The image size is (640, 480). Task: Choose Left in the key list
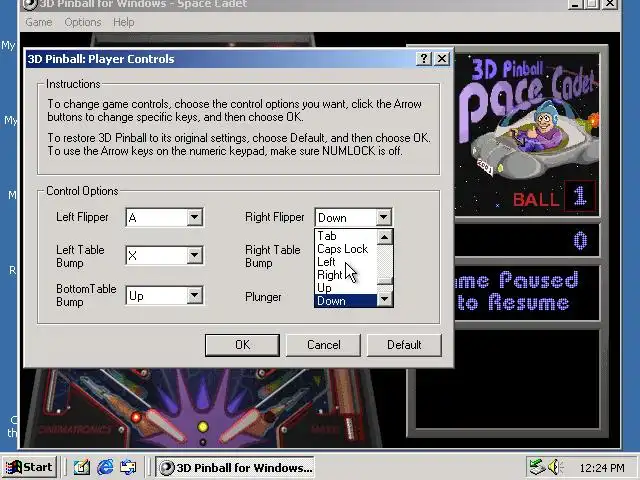click(346, 262)
